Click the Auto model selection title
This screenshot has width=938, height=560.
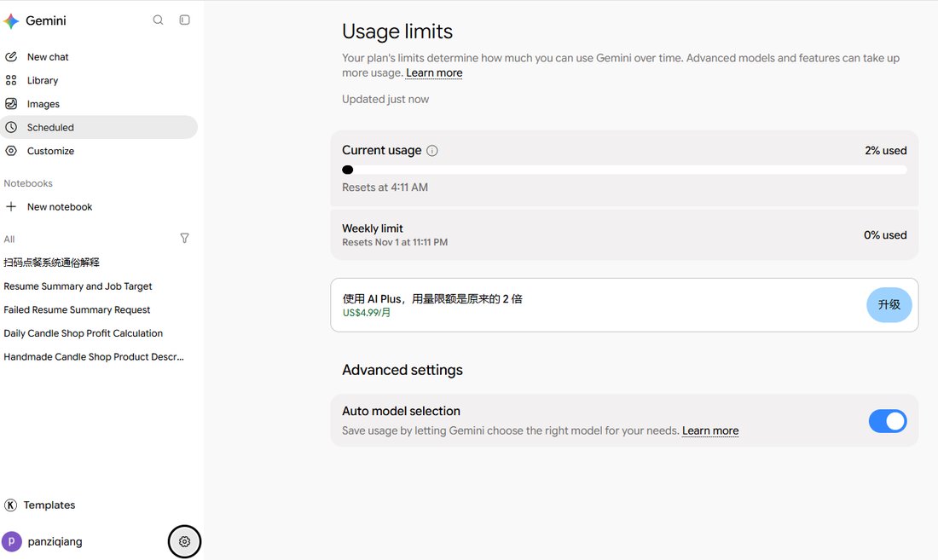click(x=401, y=411)
